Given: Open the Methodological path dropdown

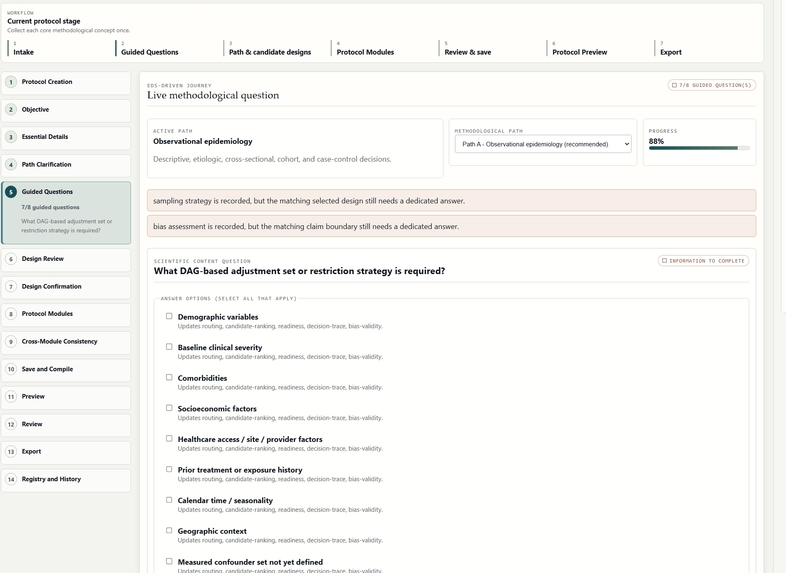Looking at the screenshot, I should pyautogui.click(x=543, y=144).
